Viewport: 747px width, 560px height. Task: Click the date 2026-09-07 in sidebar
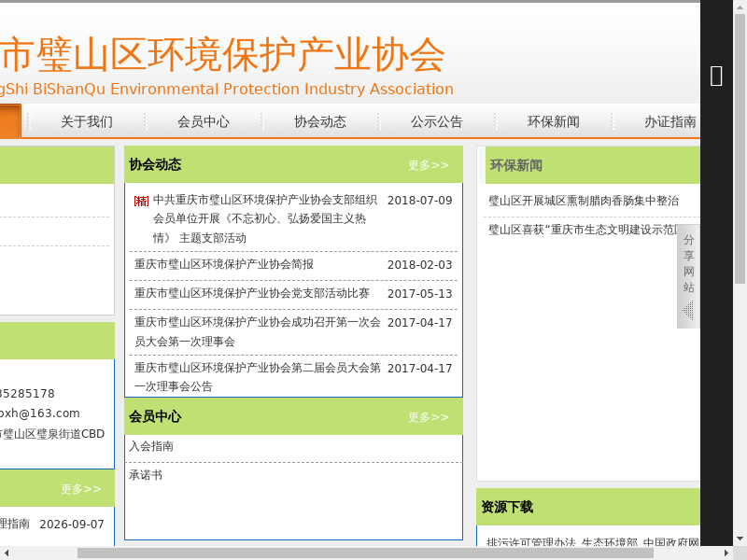[72, 525]
